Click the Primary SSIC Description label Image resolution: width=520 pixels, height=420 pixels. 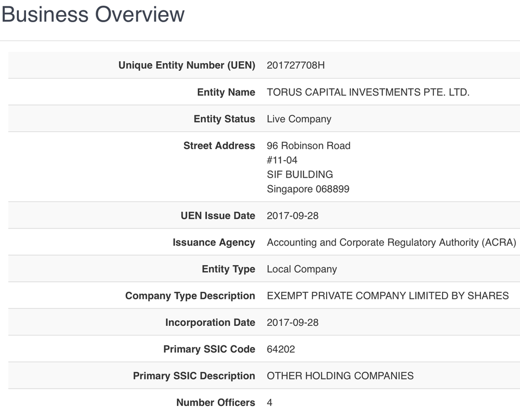pos(194,376)
